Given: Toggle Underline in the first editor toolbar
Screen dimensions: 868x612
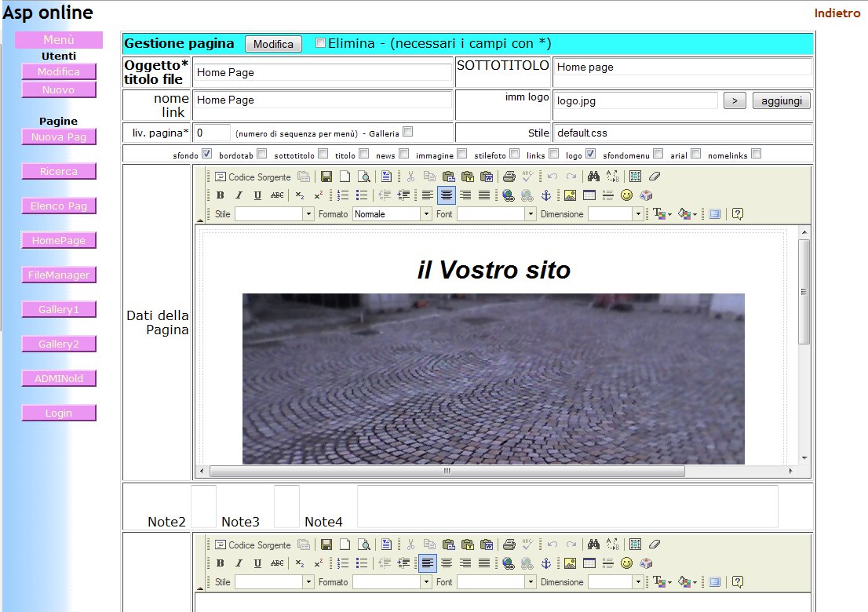Looking at the screenshot, I should (x=257, y=195).
